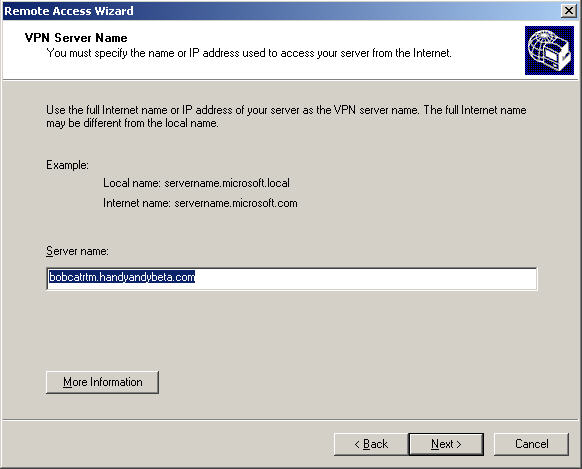
Task: Click the VPN Server Name heading
Action: pos(76,38)
